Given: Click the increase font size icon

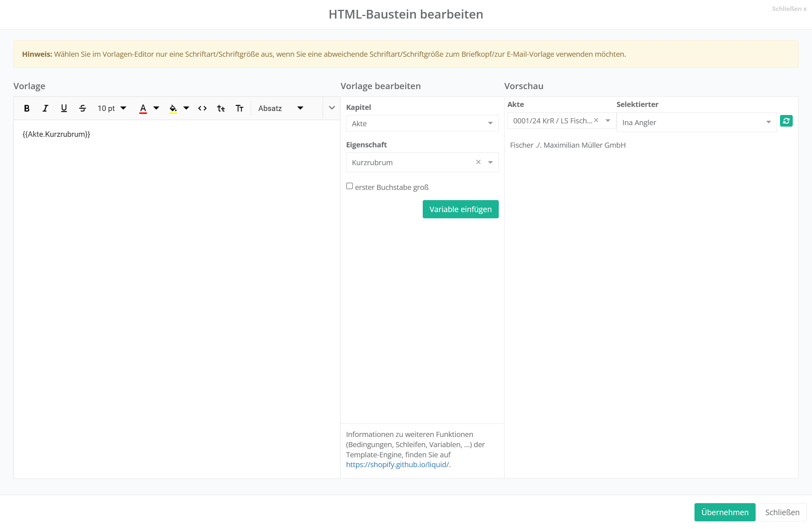Looking at the screenshot, I should 239,108.
